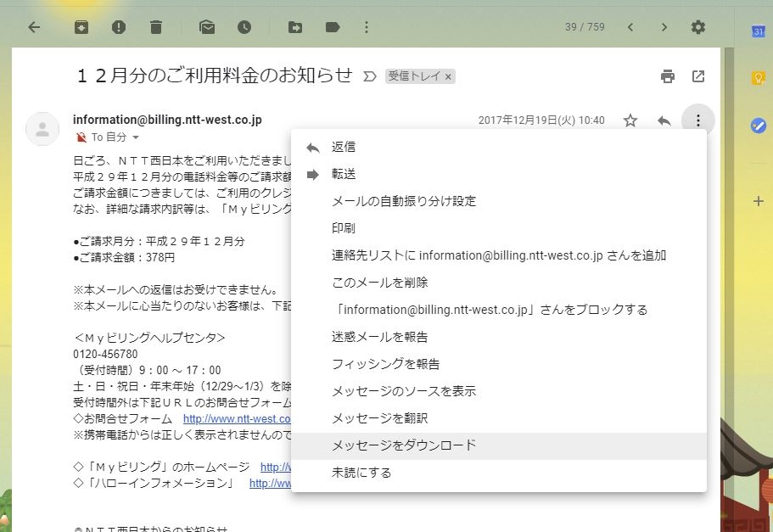Click the sender's profile avatar

pyautogui.click(x=42, y=129)
